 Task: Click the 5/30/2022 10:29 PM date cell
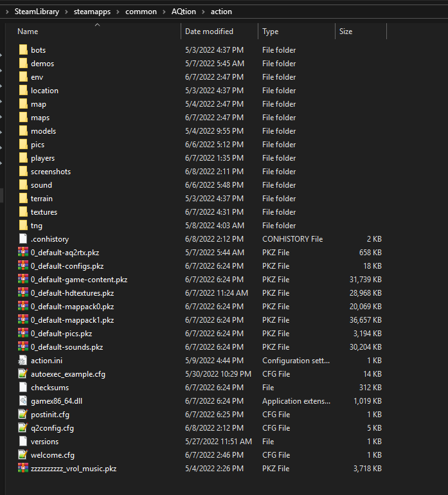coord(218,374)
